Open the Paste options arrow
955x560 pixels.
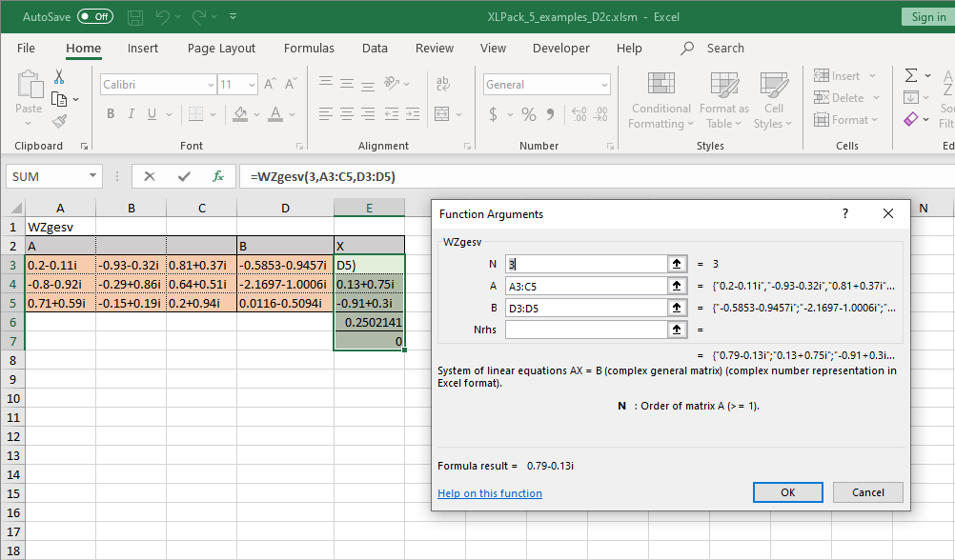[x=28, y=124]
